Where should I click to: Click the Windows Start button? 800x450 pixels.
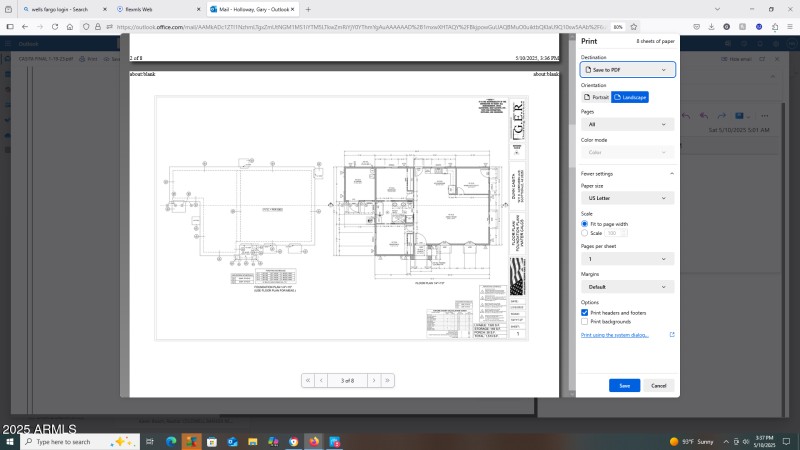click(x=10, y=441)
